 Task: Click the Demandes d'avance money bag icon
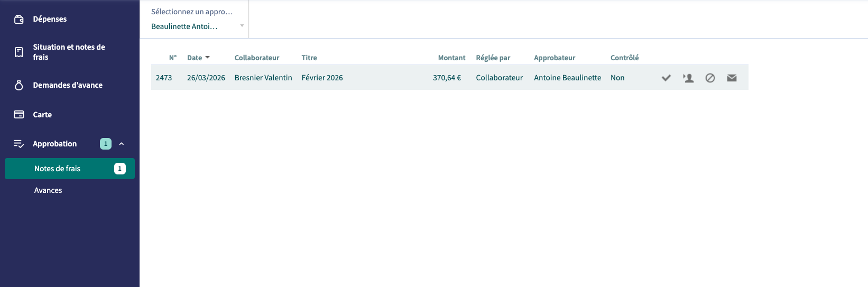[x=19, y=85]
